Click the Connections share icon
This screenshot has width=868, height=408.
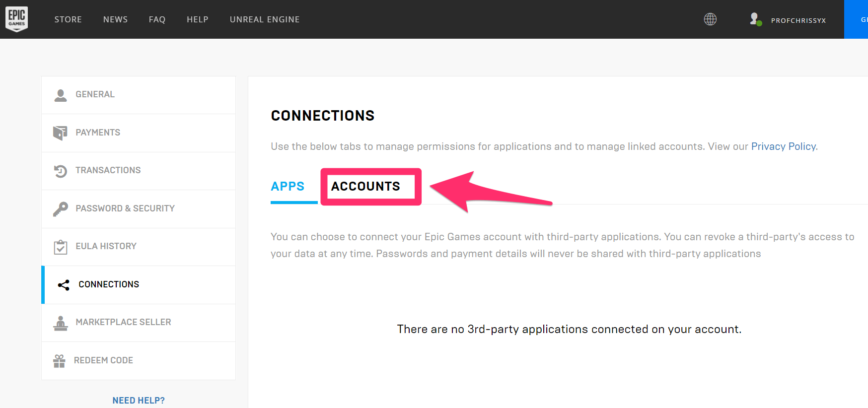pos(64,285)
